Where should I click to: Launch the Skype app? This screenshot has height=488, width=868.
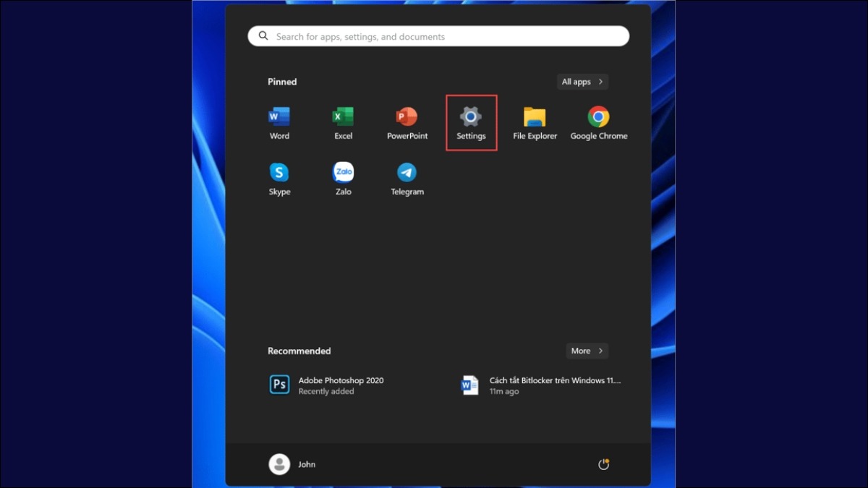pyautogui.click(x=279, y=179)
